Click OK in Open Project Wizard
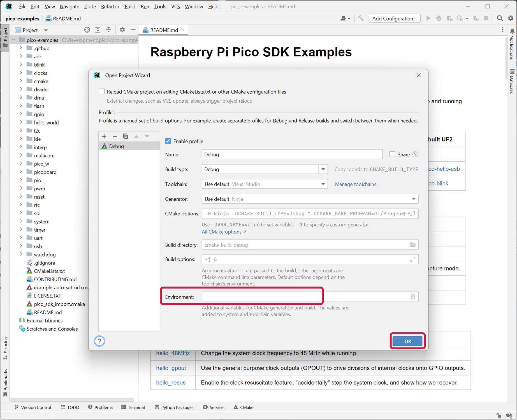The image size is (517, 420). tap(407, 341)
